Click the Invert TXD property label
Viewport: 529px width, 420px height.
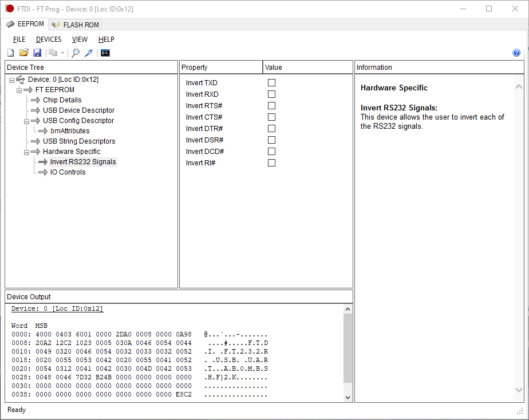tap(202, 82)
